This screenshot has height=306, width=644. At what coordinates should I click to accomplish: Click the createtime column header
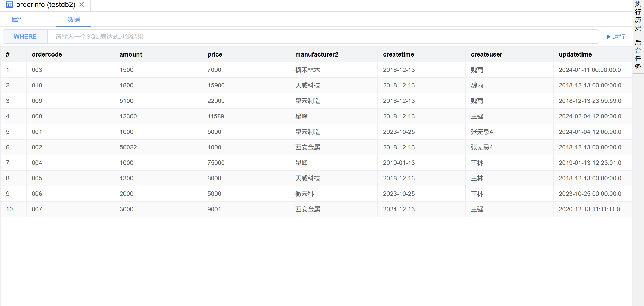(398, 54)
